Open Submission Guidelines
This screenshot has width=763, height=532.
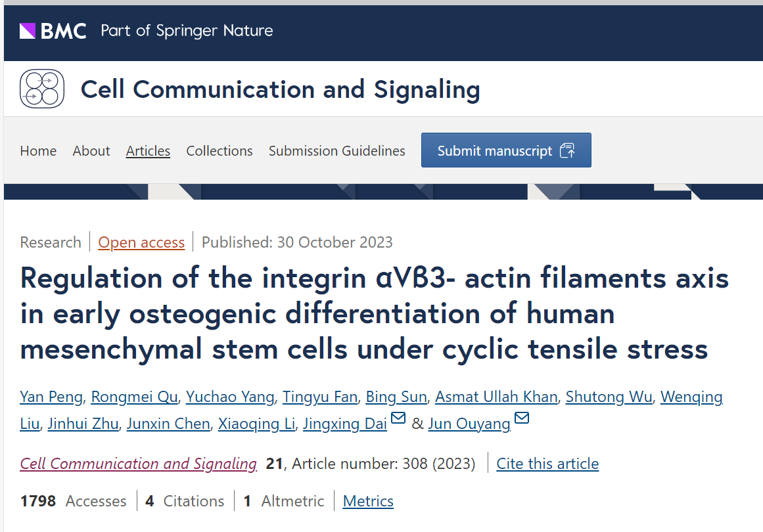coord(337,151)
